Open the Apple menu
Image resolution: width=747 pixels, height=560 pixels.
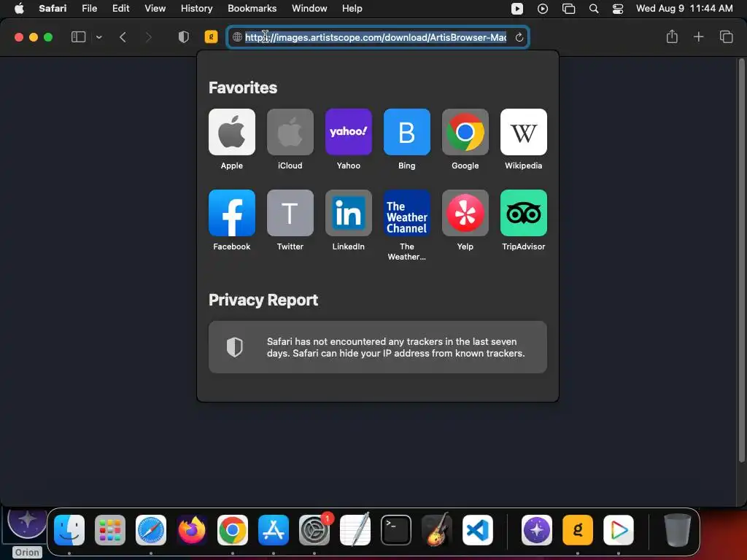19,8
